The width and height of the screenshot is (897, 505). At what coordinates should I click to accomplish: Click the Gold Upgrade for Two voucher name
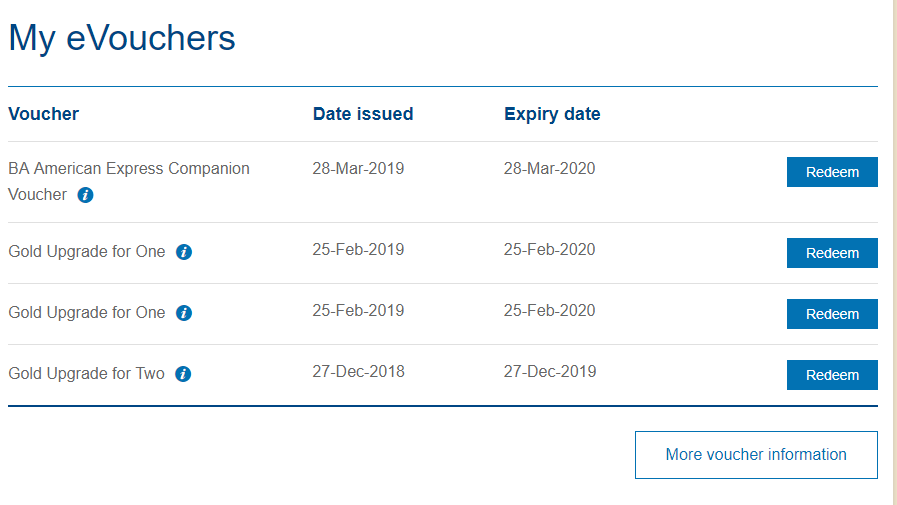86,374
